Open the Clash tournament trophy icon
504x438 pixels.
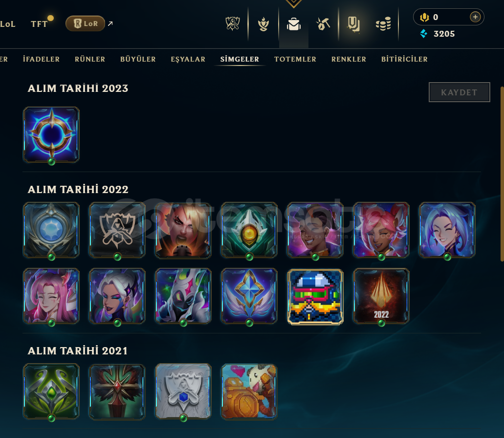[x=232, y=24]
